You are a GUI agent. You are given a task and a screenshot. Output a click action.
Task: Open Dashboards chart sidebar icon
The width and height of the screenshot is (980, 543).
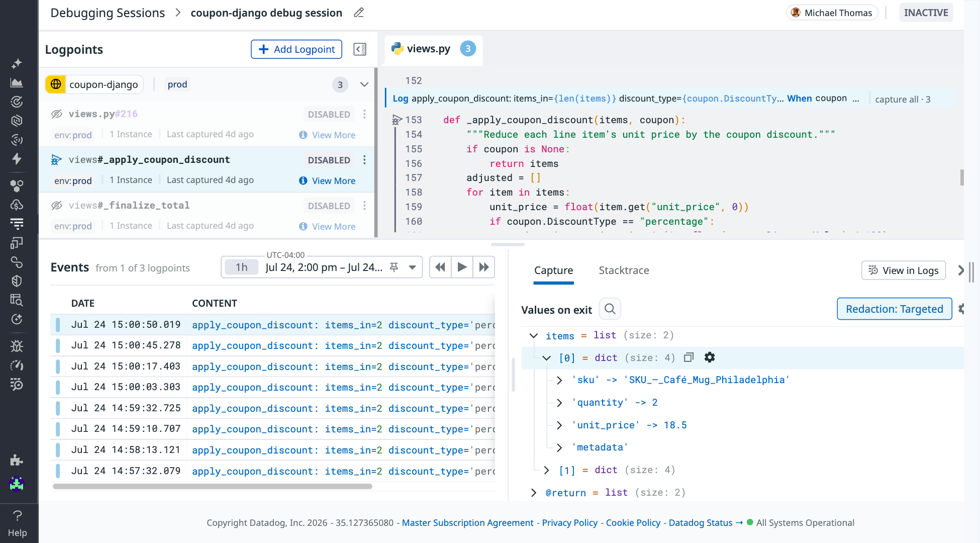tap(17, 82)
